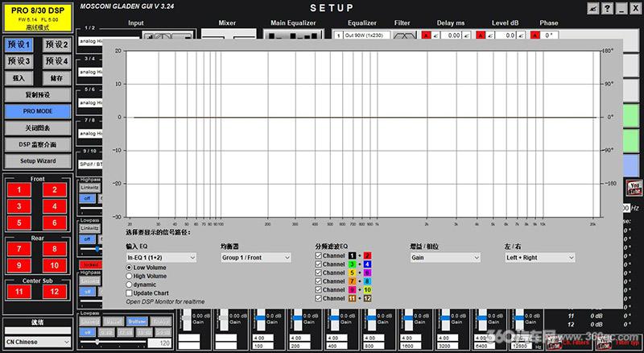Image resolution: width=644 pixels, height=353 pixels.
Task: Open the filter curve icon in Filter column
Action: (405, 35)
